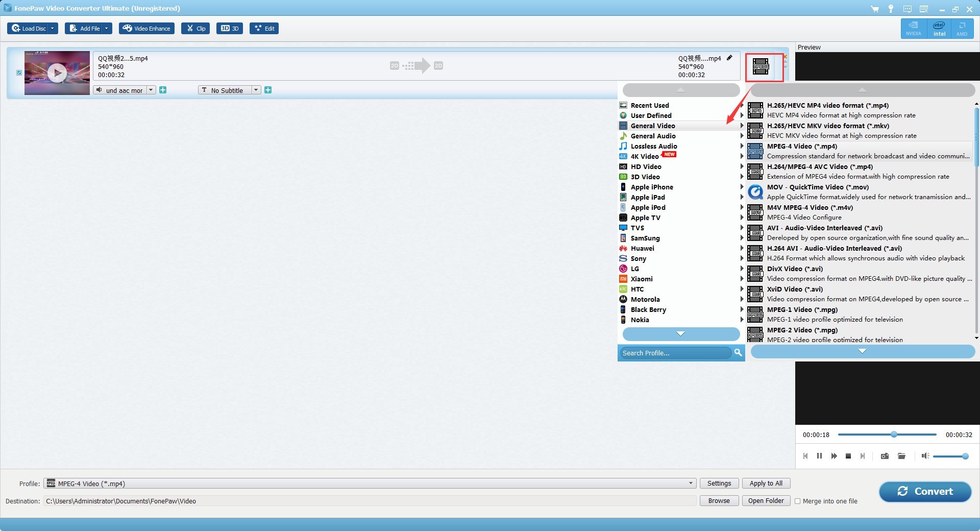Toggle AMD acceleration icon

(x=962, y=29)
